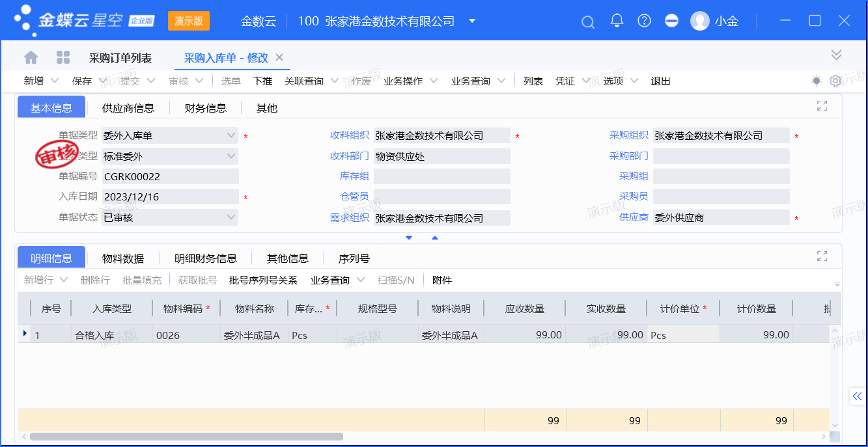Go to the home page icon
Viewport: 868px width, 447px height.
[31, 58]
